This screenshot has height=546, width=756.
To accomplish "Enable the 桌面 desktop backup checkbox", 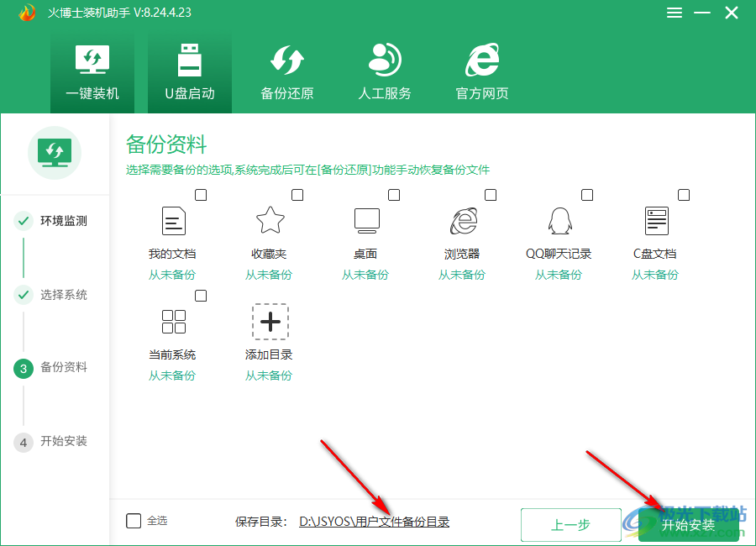I will point(394,194).
